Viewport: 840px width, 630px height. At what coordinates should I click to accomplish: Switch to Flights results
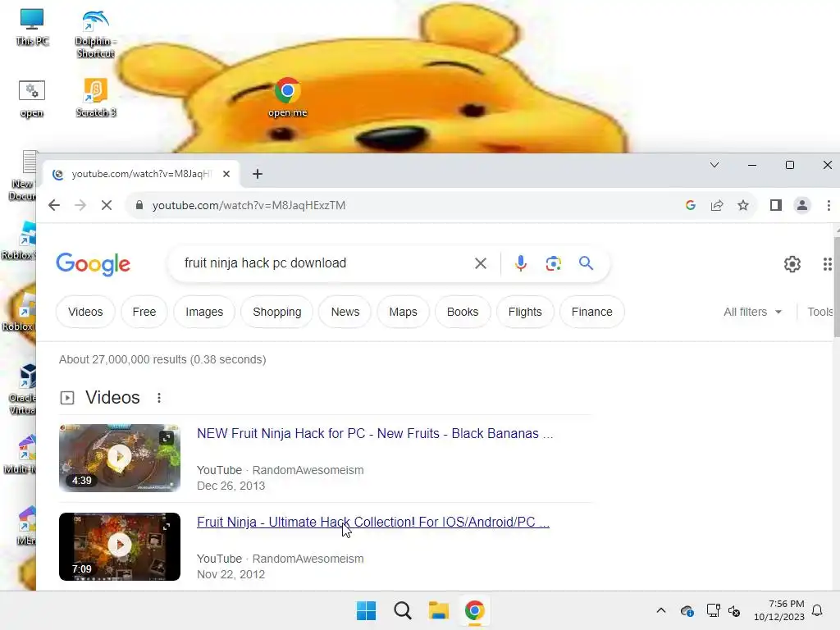[x=525, y=312]
